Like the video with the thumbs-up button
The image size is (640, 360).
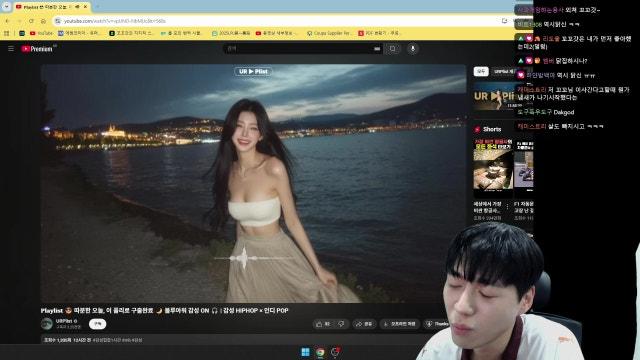click(323, 324)
